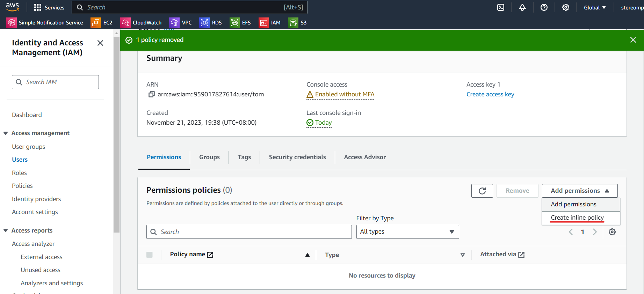Open the help question mark icon
This screenshot has height=294, width=644.
(x=544, y=7)
